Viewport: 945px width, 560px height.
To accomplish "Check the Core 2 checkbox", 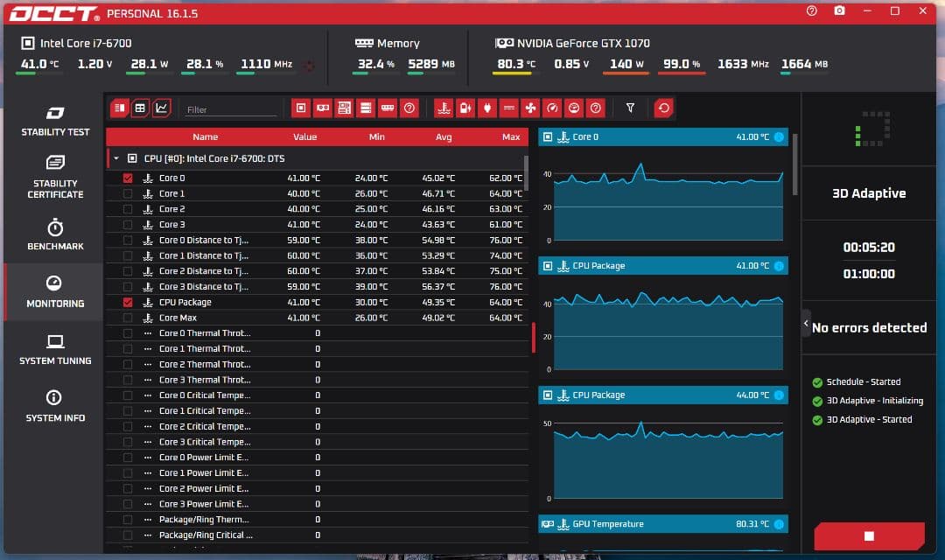I will click(128, 209).
